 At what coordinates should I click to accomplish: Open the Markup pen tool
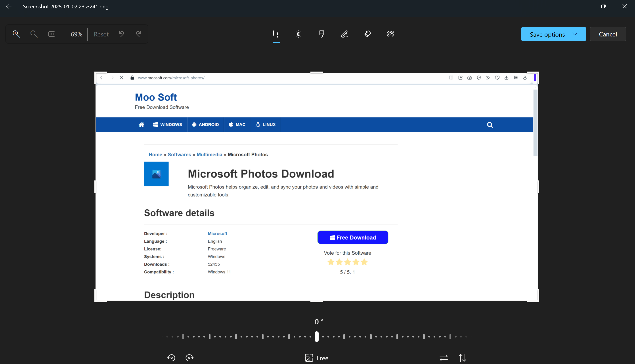click(x=344, y=34)
